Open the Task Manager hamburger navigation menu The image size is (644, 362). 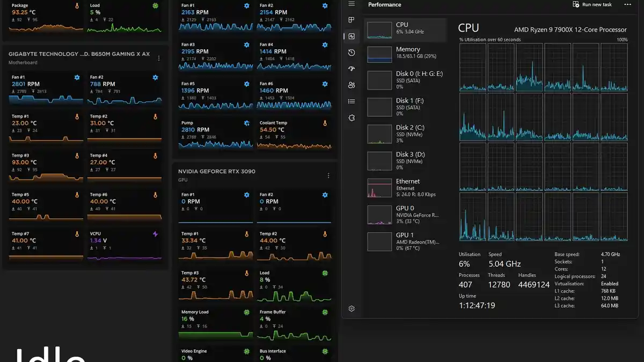(x=352, y=4)
